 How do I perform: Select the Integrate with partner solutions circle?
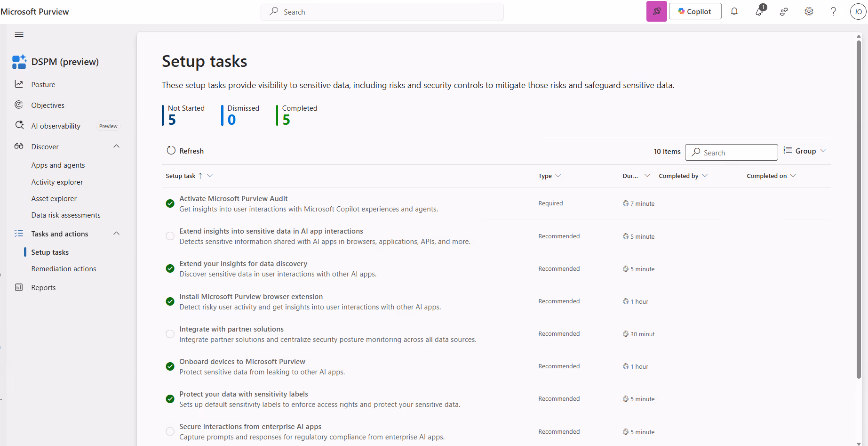[x=170, y=334]
